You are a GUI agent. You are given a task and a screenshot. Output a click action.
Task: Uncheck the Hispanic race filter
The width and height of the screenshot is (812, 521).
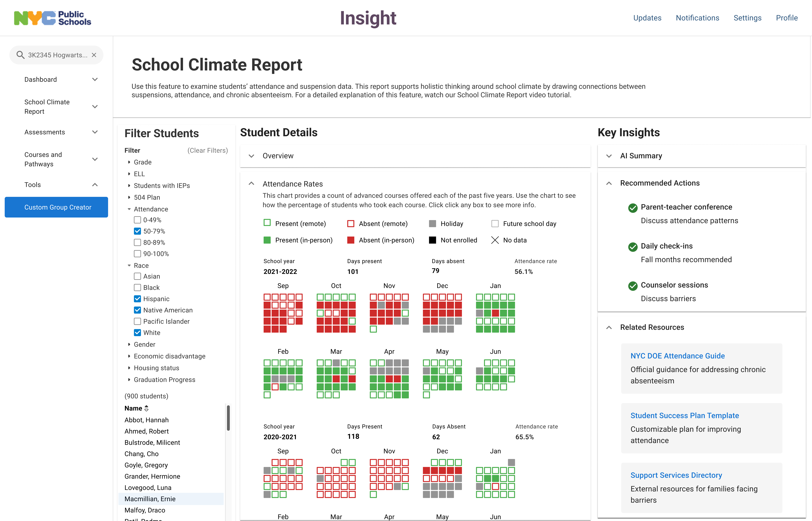pos(137,299)
